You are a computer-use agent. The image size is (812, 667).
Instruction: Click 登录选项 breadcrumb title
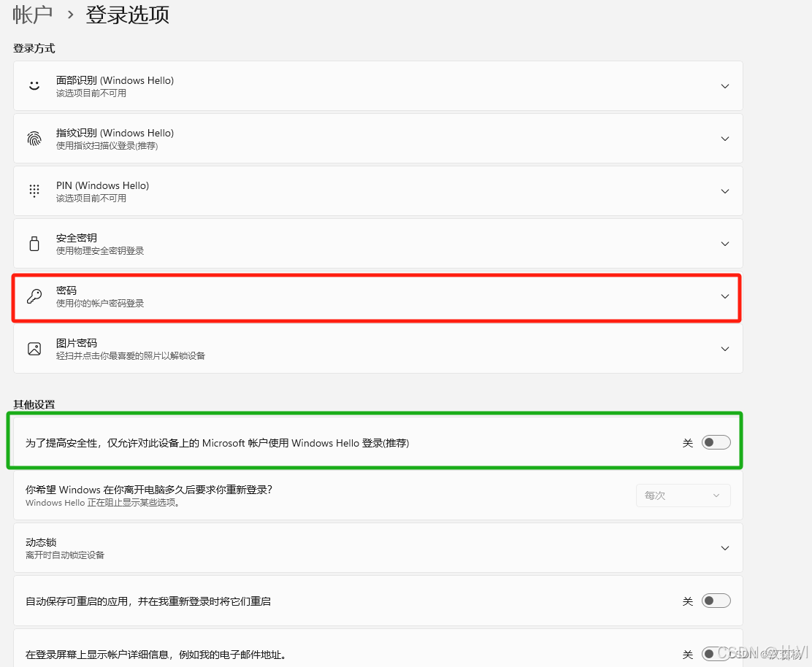click(x=127, y=15)
